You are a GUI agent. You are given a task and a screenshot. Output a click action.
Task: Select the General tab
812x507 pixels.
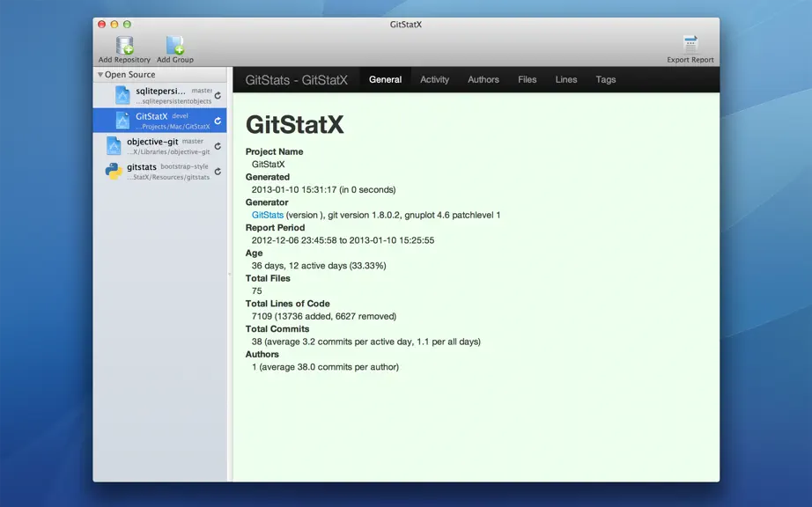pos(385,80)
